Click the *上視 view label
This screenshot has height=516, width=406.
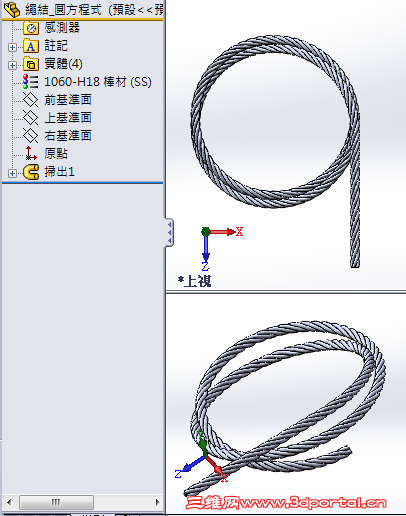[x=194, y=281]
